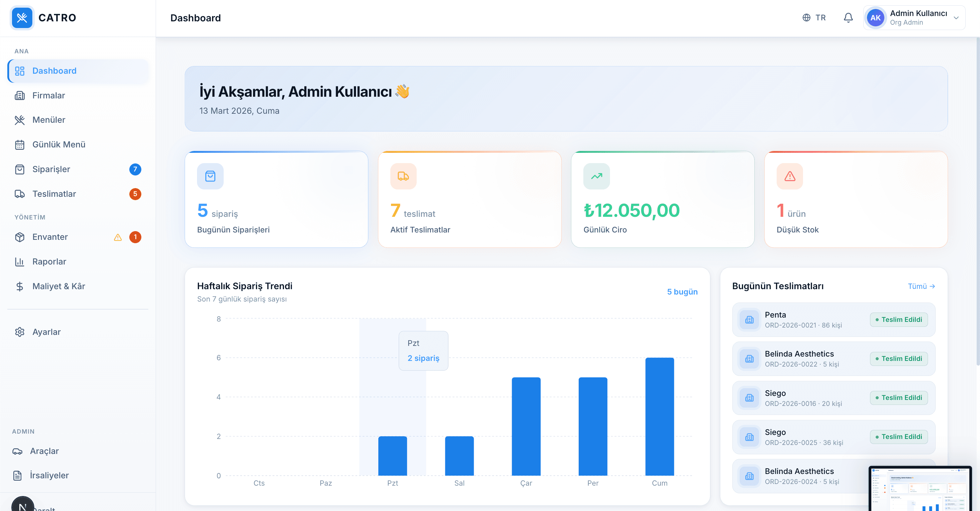Open the Araçlar vehicles section
980x511 pixels.
point(44,451)
